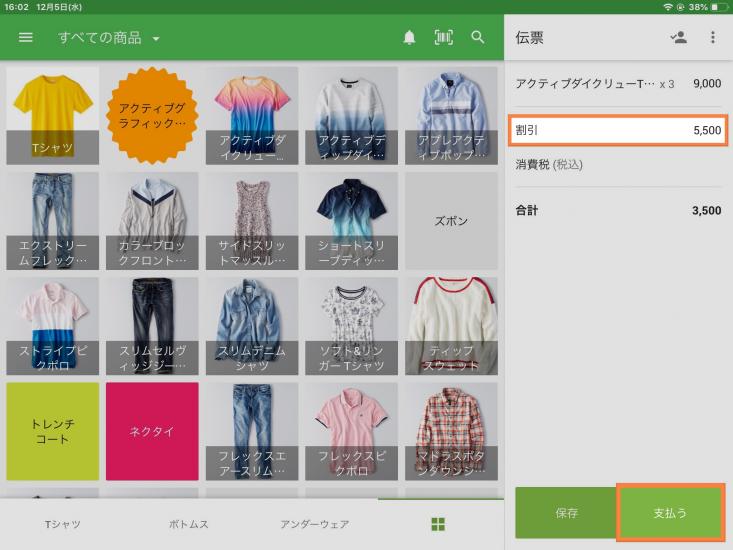Add カラーブロックフロント jacket tile
733x550 pixels.
point(152,221)
